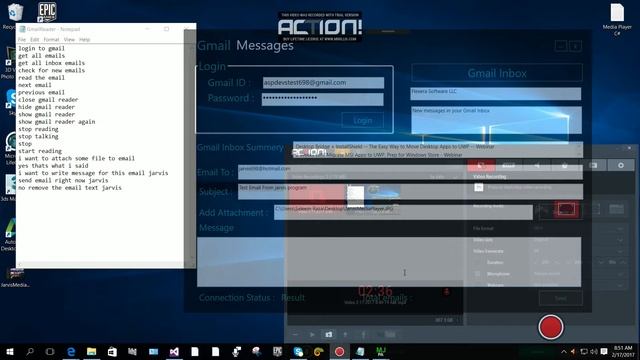Click the play icon in Action! bottom toolbar
The height and width of the screenshot is (360, 640).
click(312, 335)
